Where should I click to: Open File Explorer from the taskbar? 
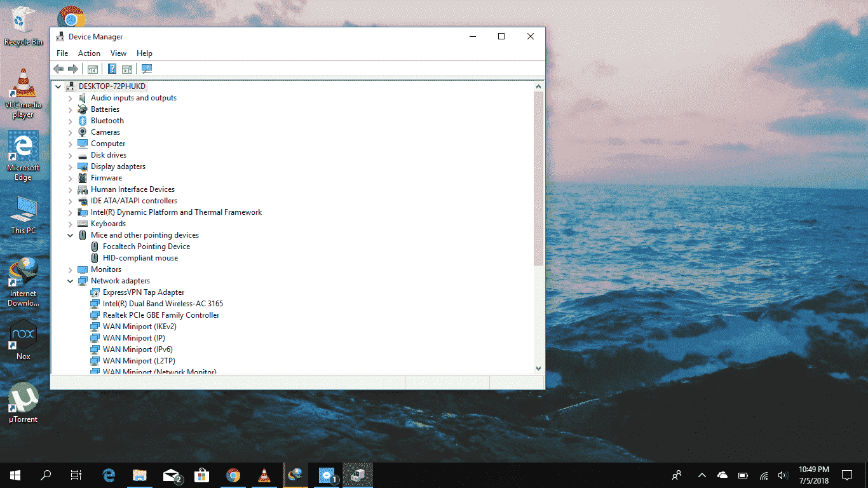[140, 475]
